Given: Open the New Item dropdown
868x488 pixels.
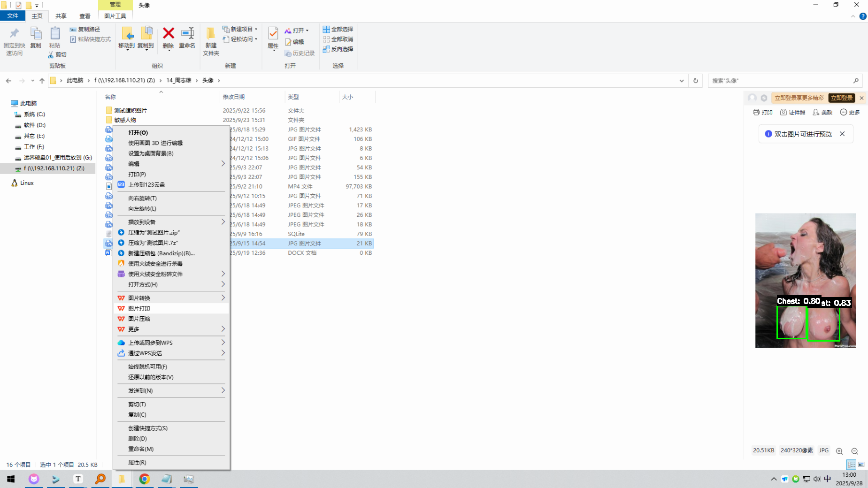Looking at the screenshot, I should 241,29.
